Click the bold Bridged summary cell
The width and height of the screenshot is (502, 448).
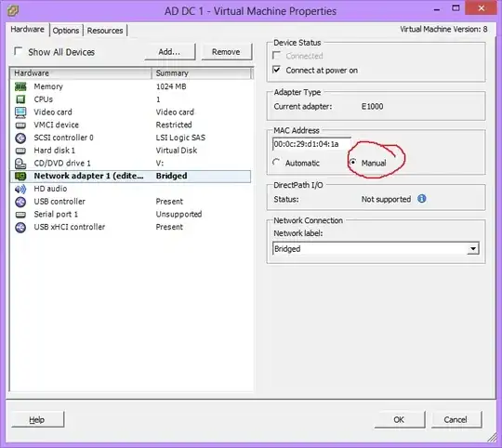(172, 176)
